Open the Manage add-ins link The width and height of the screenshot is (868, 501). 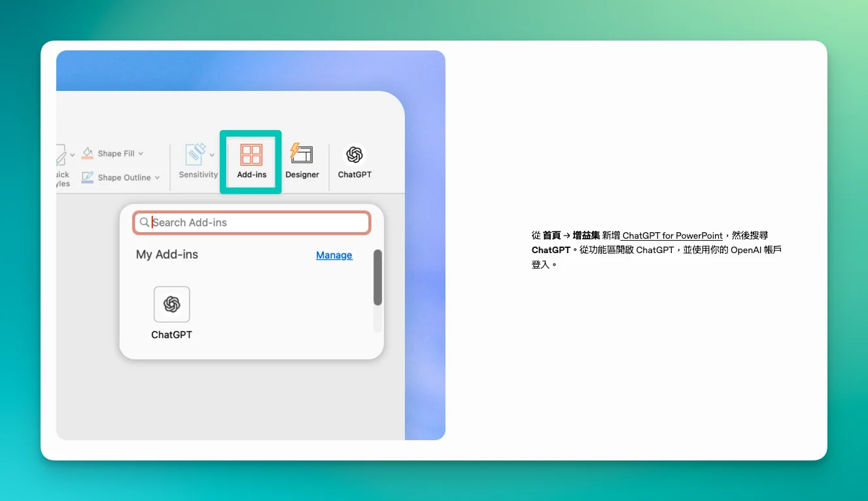[x=334, y=255]
